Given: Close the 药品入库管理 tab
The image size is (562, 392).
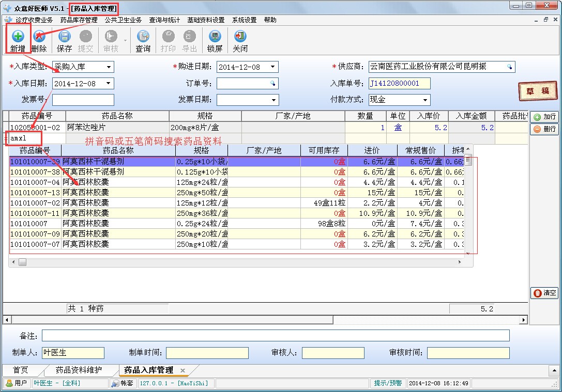Looking at the screenshot, I should tap(183, 370).
